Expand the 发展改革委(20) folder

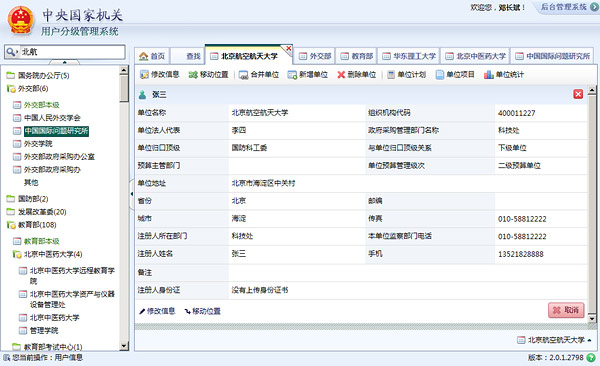[11, 212]
